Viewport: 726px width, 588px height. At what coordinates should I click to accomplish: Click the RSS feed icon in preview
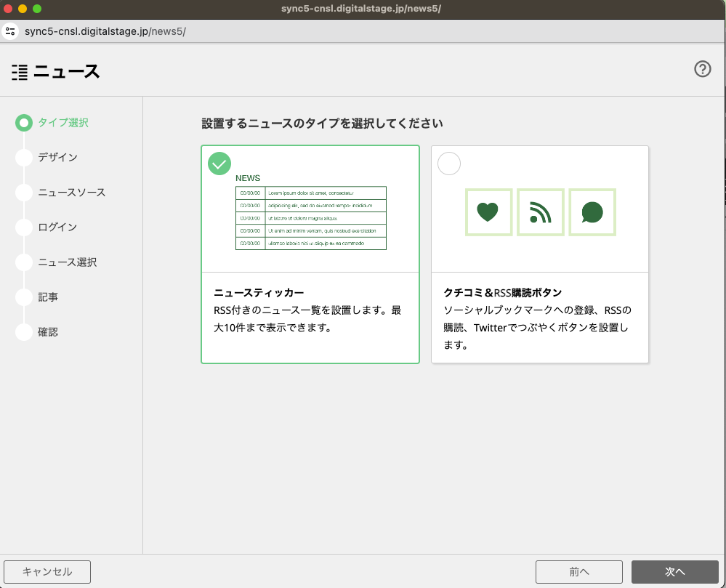[540, 212]
